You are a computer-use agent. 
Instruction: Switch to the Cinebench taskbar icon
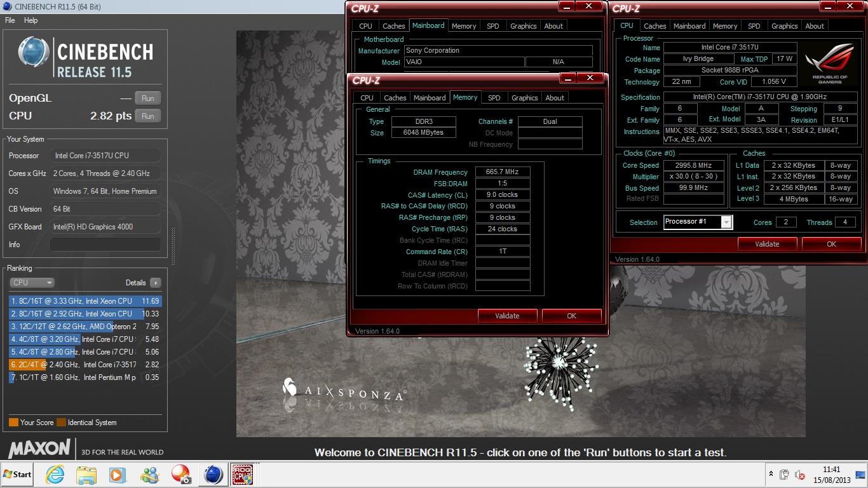(213, 475)
